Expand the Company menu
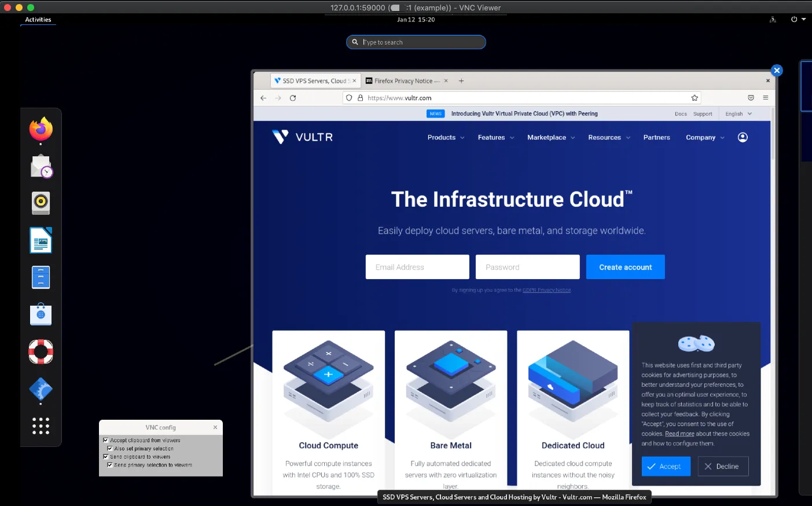Screen dimensions: 812x506 [x=705, y=137]
